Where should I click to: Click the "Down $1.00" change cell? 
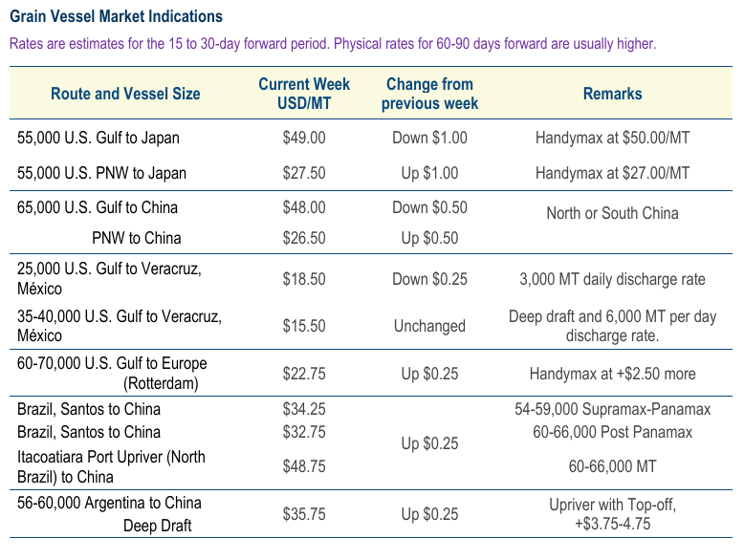tap(429, 138)
